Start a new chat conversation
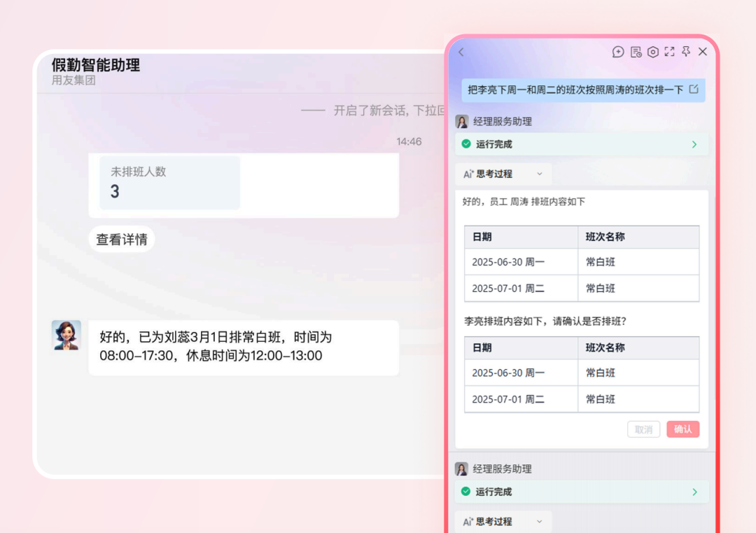756x533 pixels. click(x=618, y=52)
